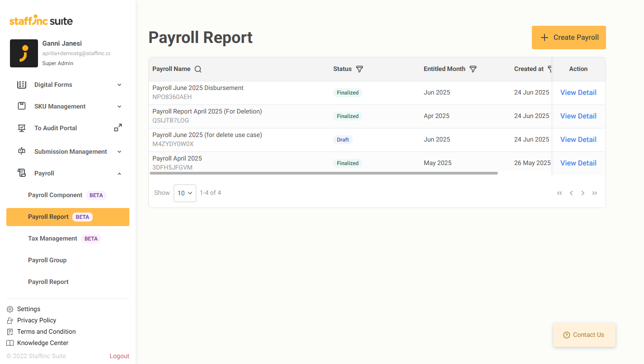The image size is (644, 364).
Task: Jump to last page of table
Action: pos(595,193)
